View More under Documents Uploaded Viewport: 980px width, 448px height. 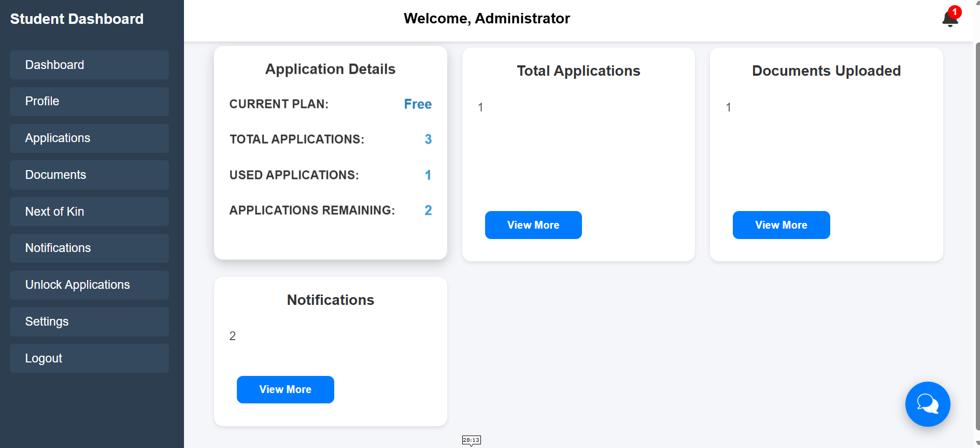point(781,225)
